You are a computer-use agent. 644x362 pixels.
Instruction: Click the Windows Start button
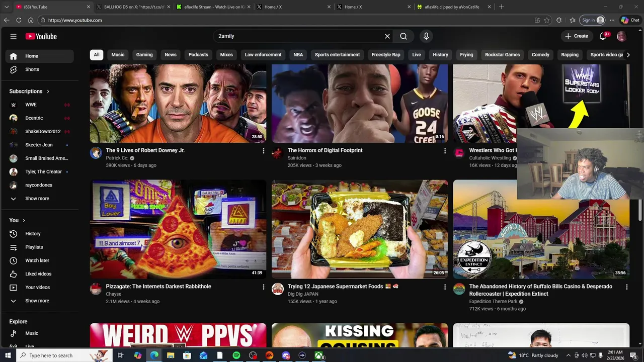pos(8,355)
